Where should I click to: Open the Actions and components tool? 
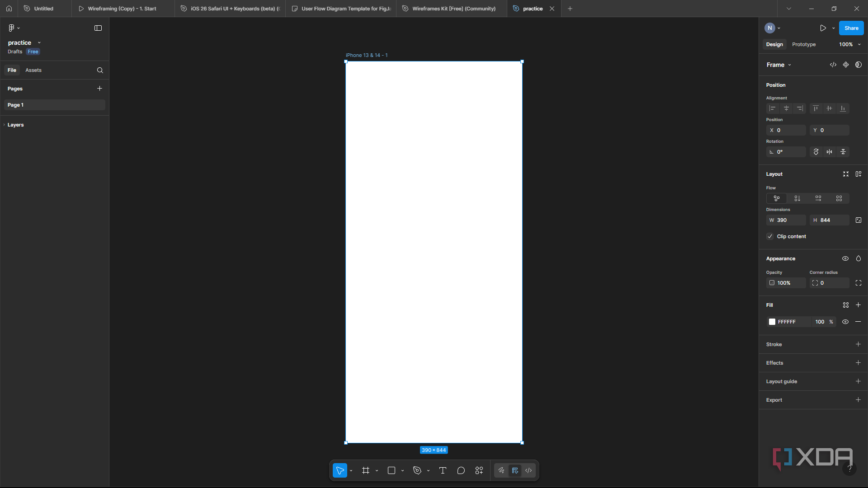(x=479, y=470)
